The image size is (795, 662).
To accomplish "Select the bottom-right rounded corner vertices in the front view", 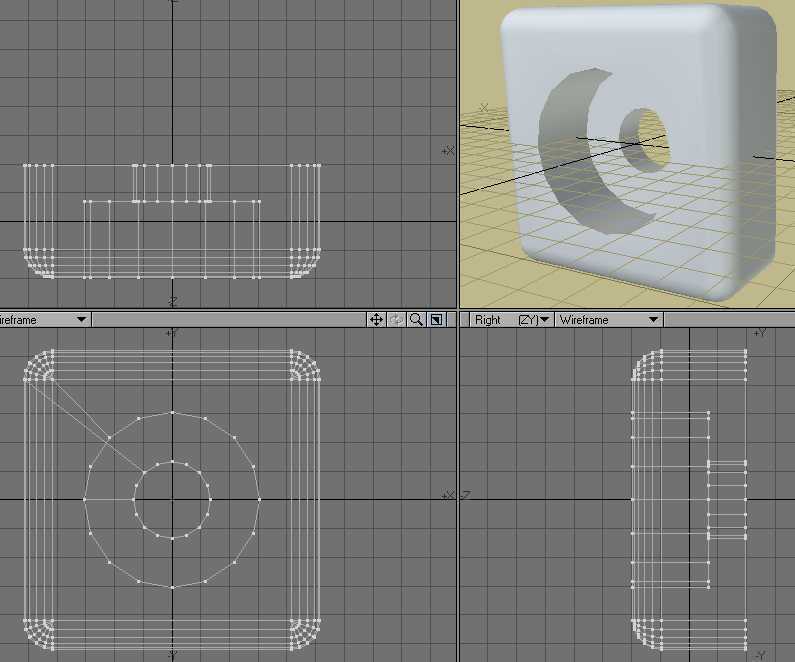I will (x=305, y=632).
